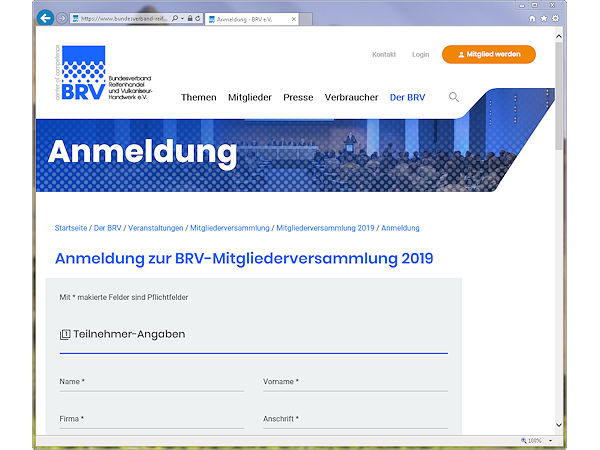Go to Mitgliederversammlung breadcrumb
The height and width of the screenshot is (450, 600).
pos(230,228)
